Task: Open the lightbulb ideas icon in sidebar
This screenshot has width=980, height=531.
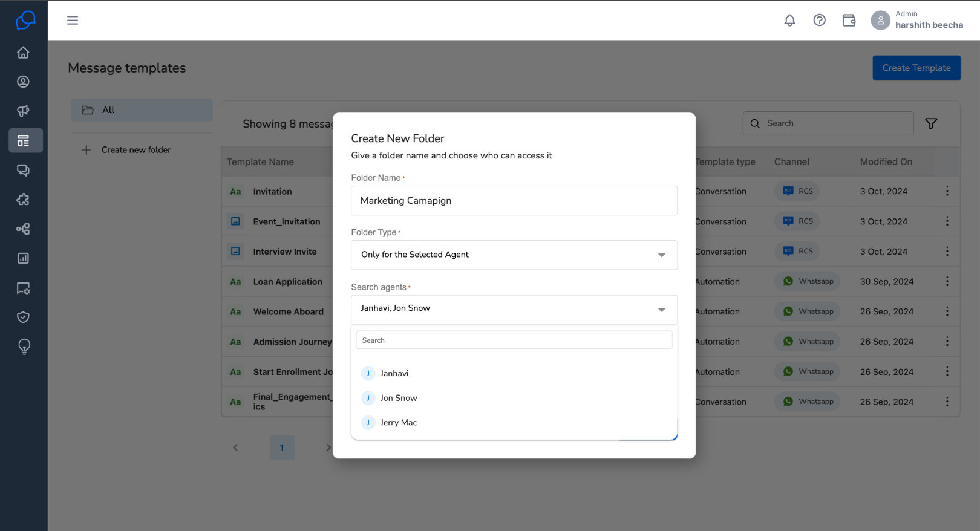Action: point(24,347)
